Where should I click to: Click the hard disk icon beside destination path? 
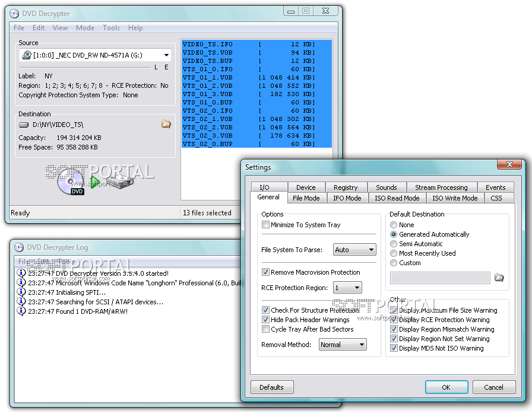[24, 125]
